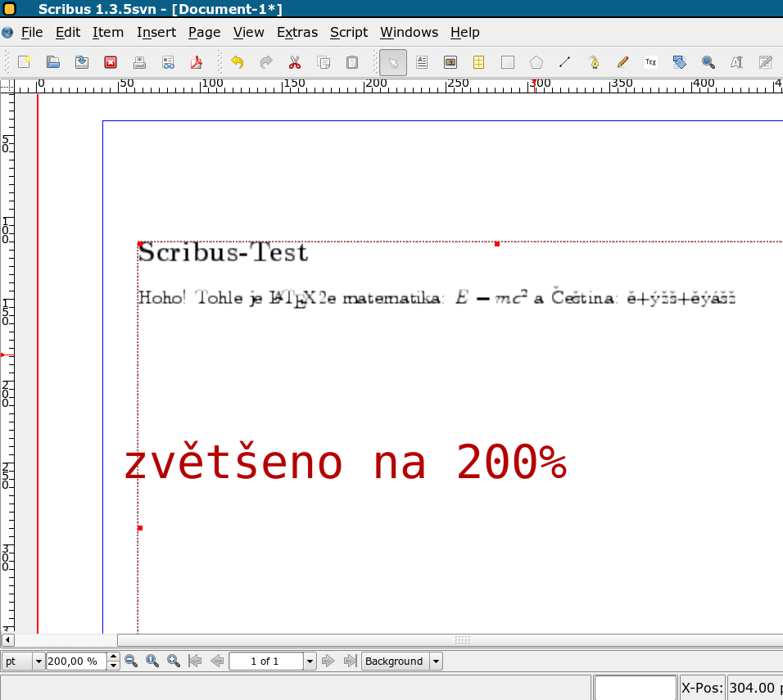Go to the previous page arrow
The height and width of the screenshot is (700, 783).
(x=217, y=661)
